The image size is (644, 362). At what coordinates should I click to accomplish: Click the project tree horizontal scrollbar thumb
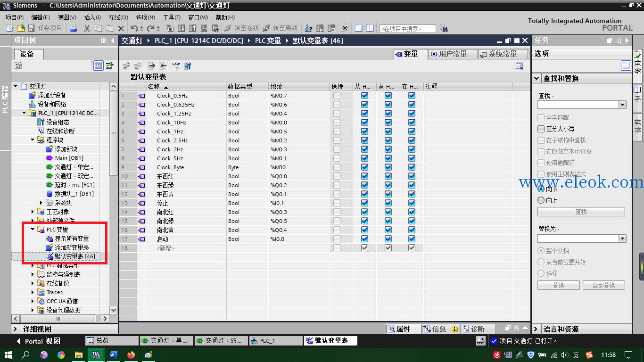point(58,319)
